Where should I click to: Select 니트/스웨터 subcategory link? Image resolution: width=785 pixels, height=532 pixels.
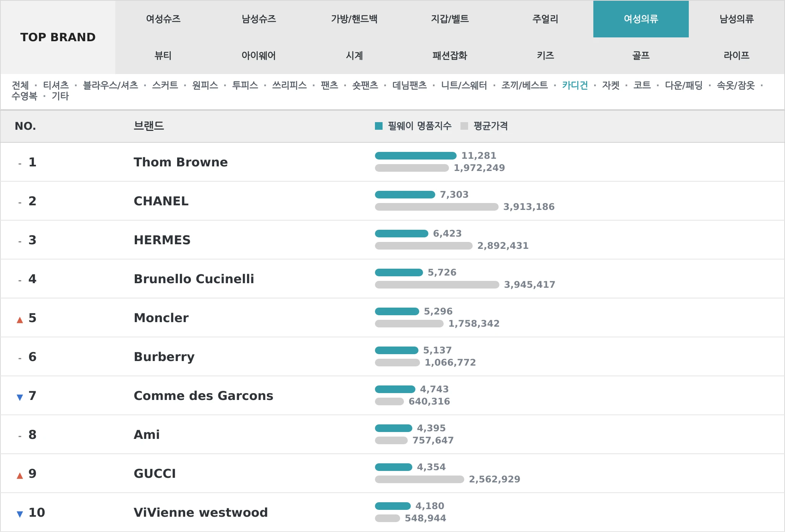[464, 85]
